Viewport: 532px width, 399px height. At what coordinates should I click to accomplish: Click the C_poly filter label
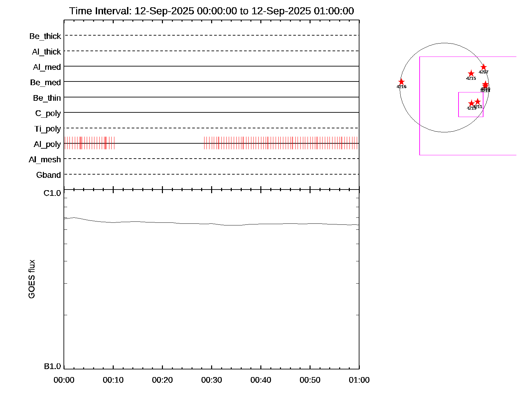point(48,114)
